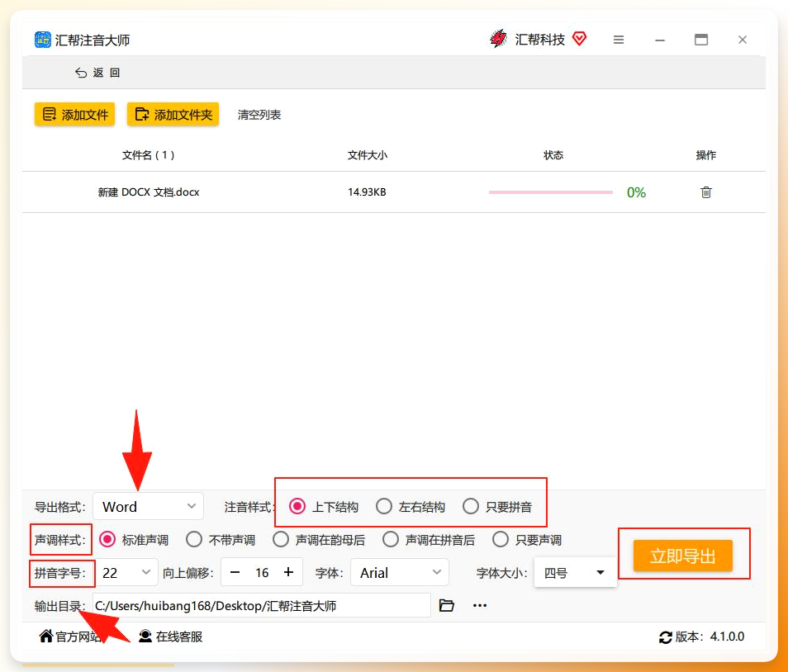Image resolution: width=788 pixels, height=672 pixels.
Task: Click the 向上偏移 value field showing 16
Action: click(262, 573)
